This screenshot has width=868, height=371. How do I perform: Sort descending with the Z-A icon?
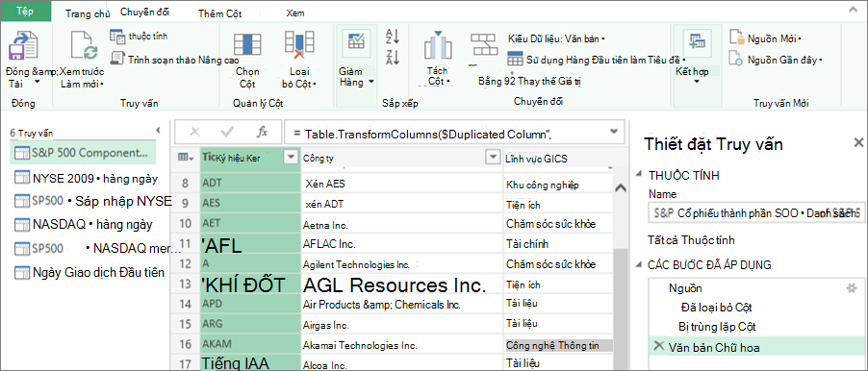click(x=392, y=57)
